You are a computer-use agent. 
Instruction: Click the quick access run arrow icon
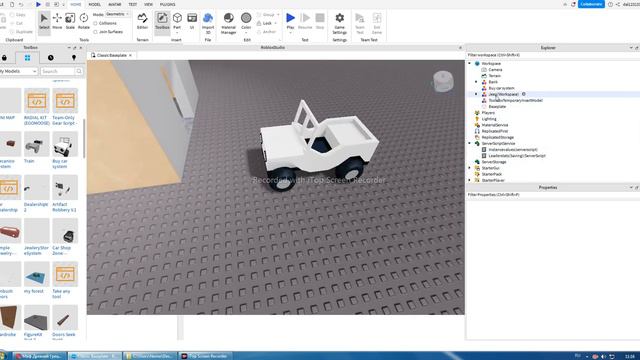pyautogui.click(x=38, y=4)
